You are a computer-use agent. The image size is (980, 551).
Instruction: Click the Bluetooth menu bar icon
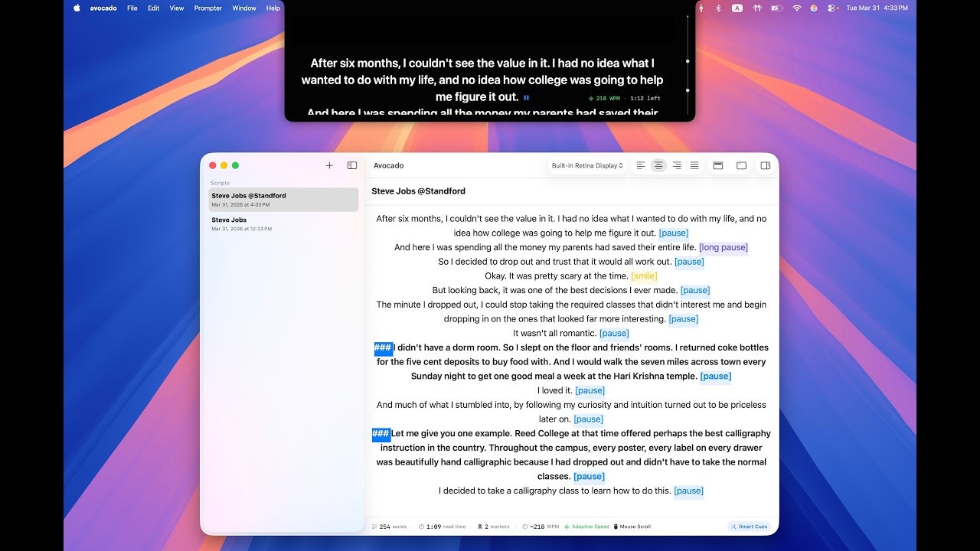(x=718, y=8)
